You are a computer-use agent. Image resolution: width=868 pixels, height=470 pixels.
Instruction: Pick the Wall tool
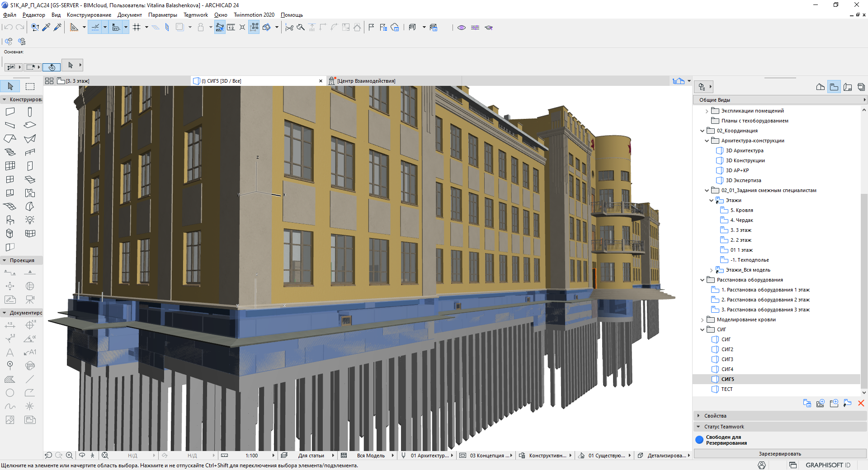pos(10,112)
